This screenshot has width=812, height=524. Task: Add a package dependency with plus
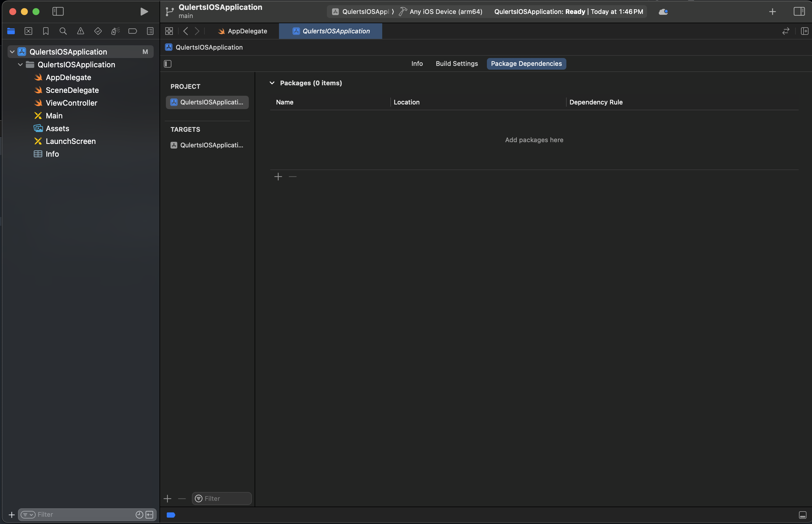[x=278, y=177]
